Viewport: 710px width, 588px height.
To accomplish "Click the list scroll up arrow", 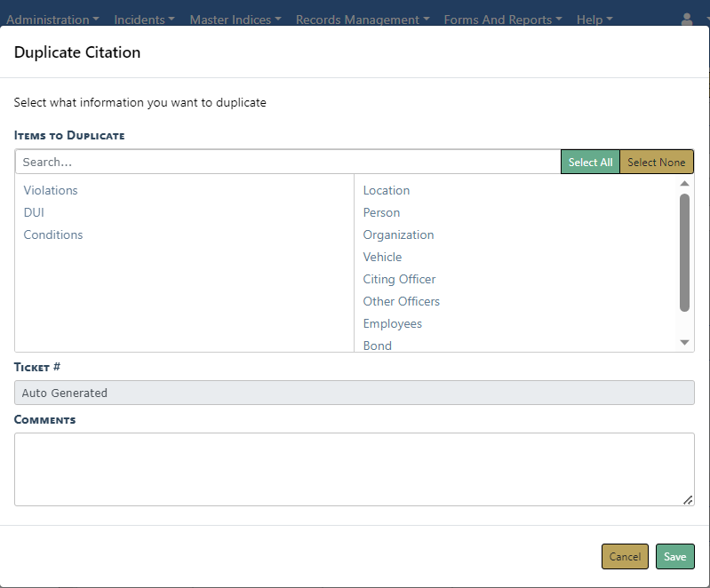I will coord(684,184).
